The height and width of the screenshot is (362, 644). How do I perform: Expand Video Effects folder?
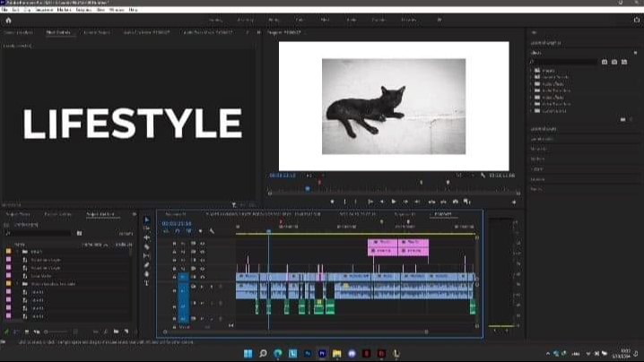(x=531, y=98)
